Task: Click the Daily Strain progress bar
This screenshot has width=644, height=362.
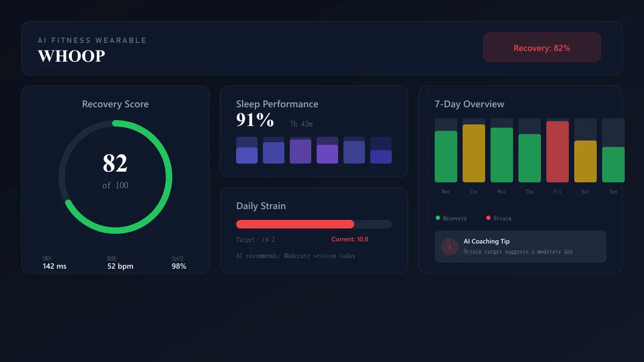Action: click(x=314, y=224)
